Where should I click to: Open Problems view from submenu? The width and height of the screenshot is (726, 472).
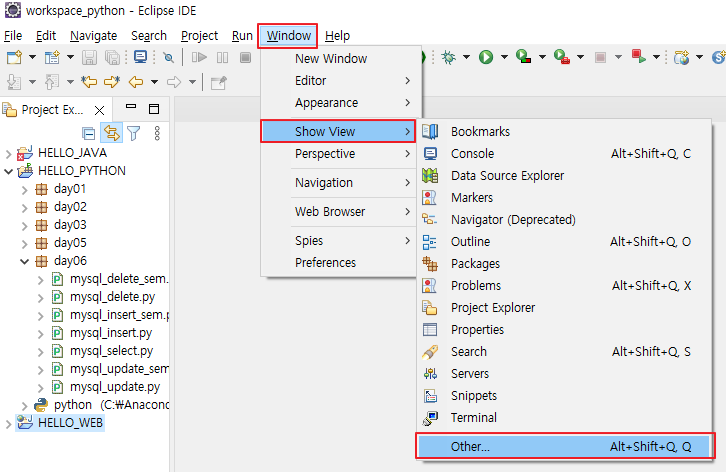[x=564, y=286]
